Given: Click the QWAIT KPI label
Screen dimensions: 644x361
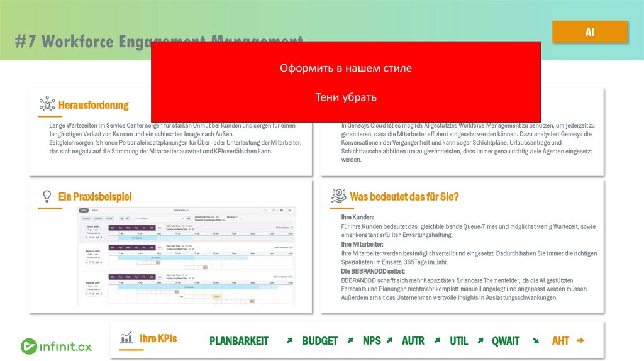Looking at the screenshot, I should (506, 341).
